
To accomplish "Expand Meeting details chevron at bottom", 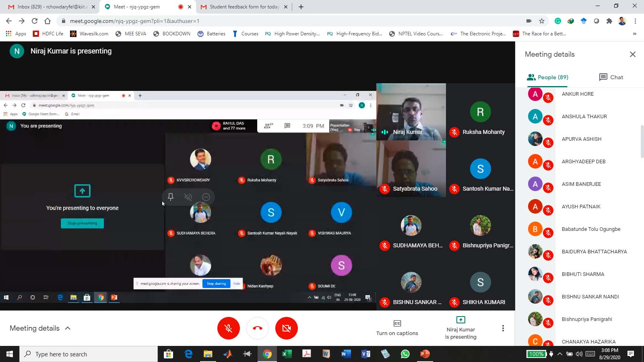I will (x=68, y=328).
